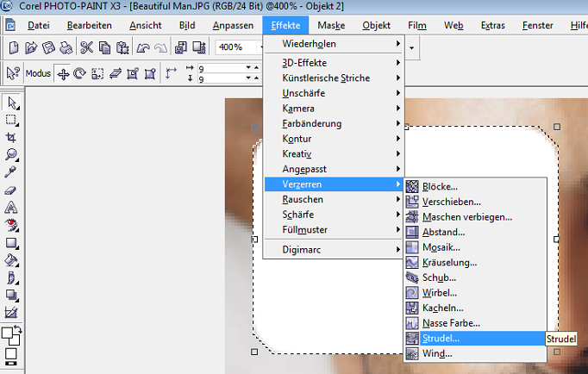588x374 pixels.
Task: Open the Maske menu
Action: point(331,26)
